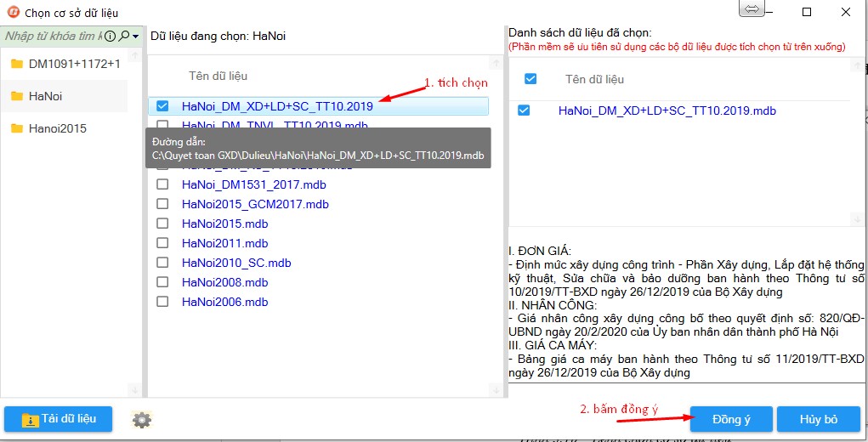Screen dimensions: 868x442
Task: Select the HaNoi2011.mdb data file
Action: click(224, 243)
